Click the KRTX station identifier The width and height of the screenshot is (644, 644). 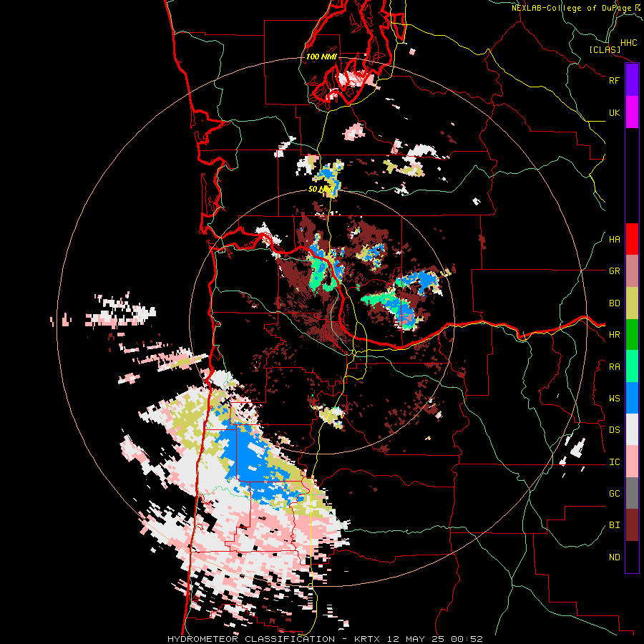369,639
